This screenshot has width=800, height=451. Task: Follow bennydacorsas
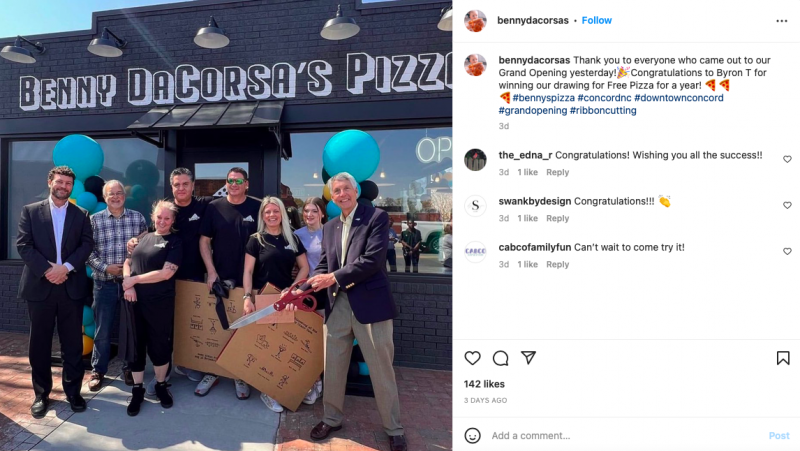(596, 20)
